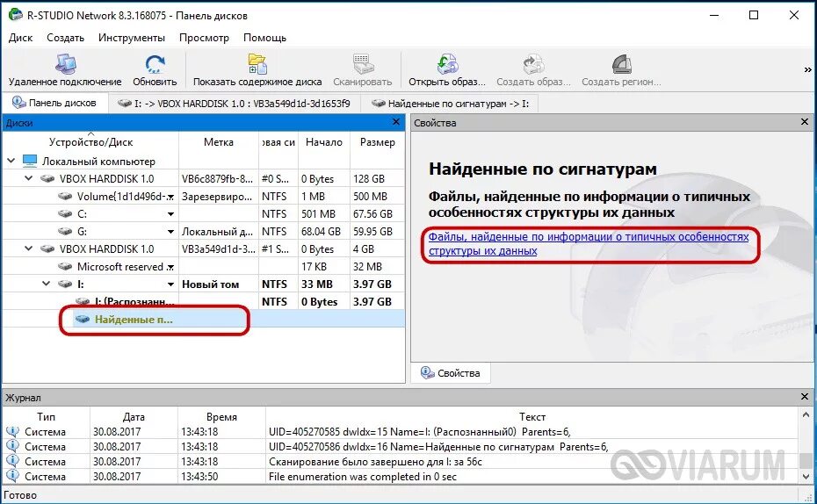The width and height of the screenshot is (817, 504).
Task: Click the Обновить refresh icon
Action: coord(155,64)
